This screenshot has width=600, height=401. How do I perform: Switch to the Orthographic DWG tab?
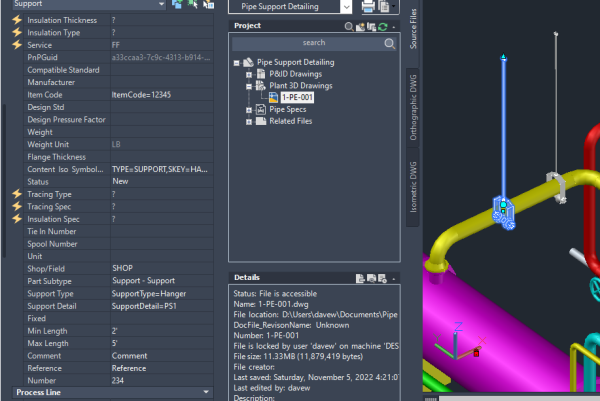tap(413, 108)
